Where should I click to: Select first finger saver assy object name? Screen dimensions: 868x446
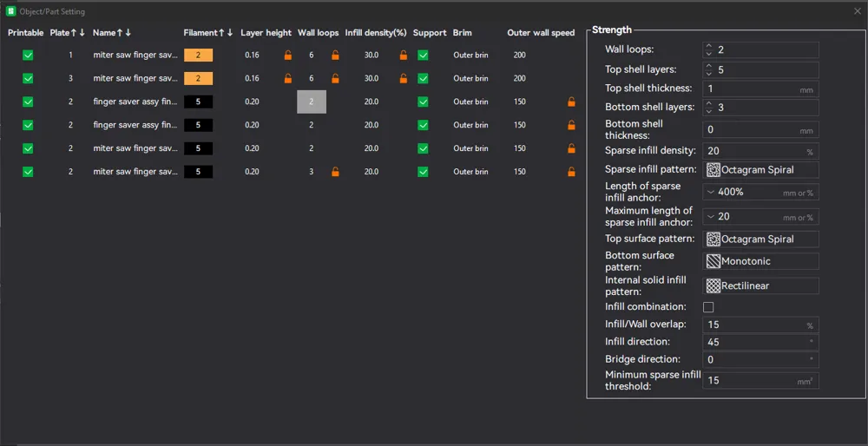[x=135, y=102]
